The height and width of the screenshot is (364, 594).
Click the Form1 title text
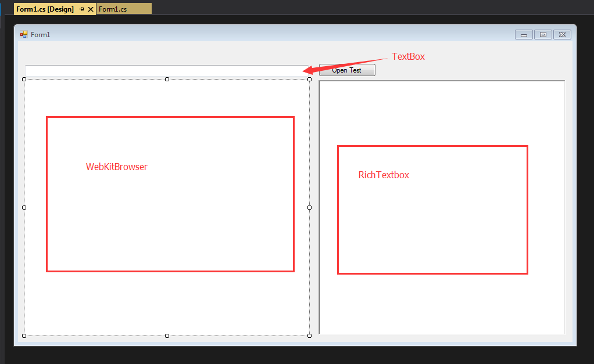[x=41, y=35]
